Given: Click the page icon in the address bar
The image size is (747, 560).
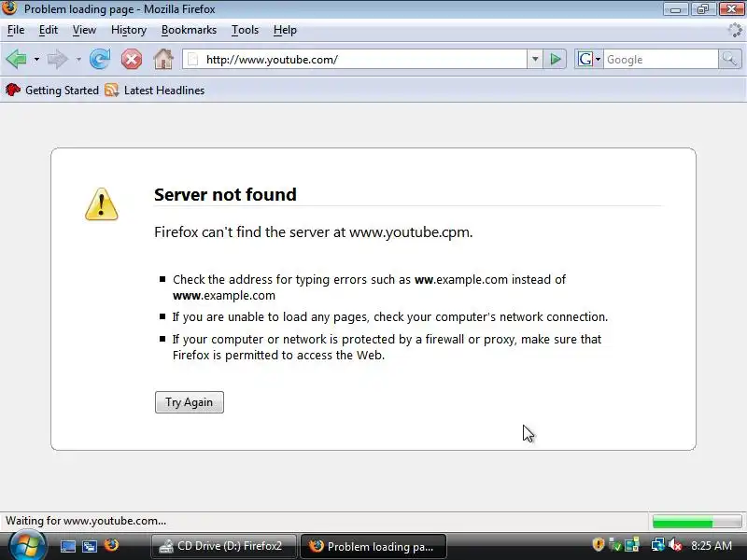Looking at the screenshot, I should point(193,60).
